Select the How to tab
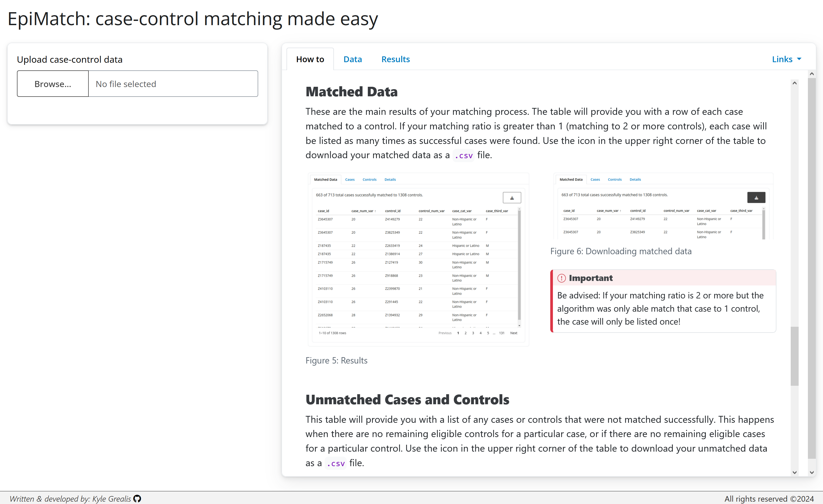Viewport: 823px width, 504px height. tap(310, 59)
